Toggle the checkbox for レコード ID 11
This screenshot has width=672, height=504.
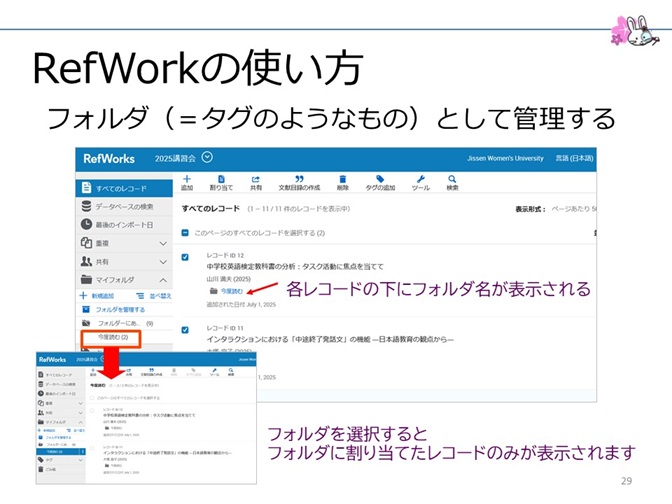(x=186, y=328)
